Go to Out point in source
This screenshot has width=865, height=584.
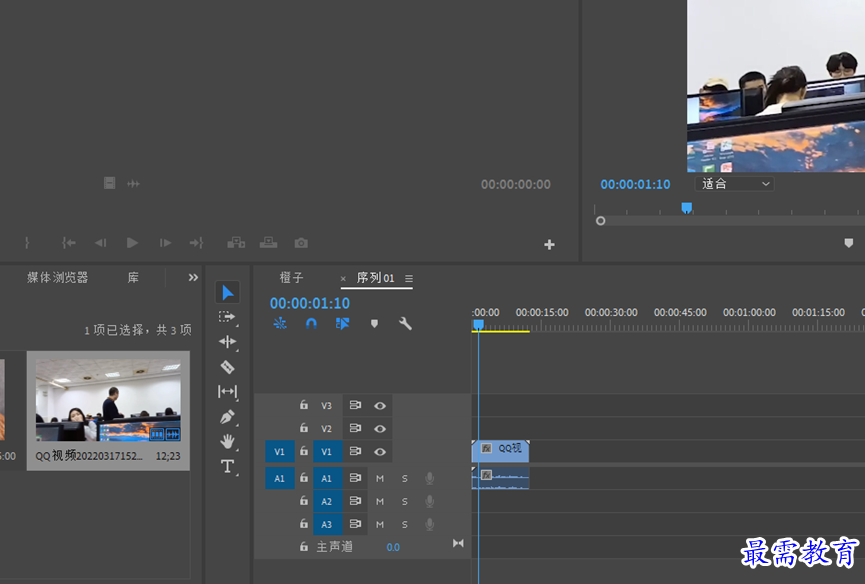pyautogui.click(x=197, y=243)
